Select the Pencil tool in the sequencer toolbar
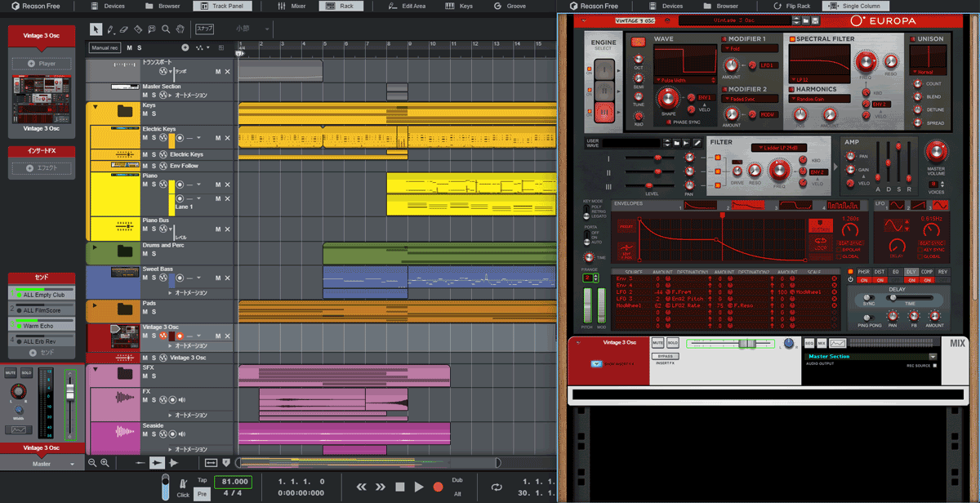Screen dimensions: 980x503 [x=110, y=29]
